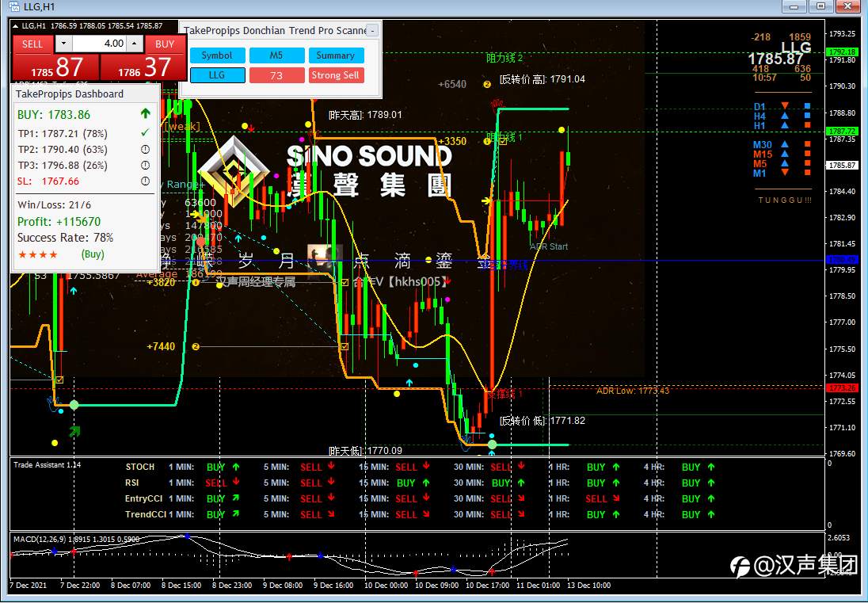Click the red 73 score button

click(276, 75)
